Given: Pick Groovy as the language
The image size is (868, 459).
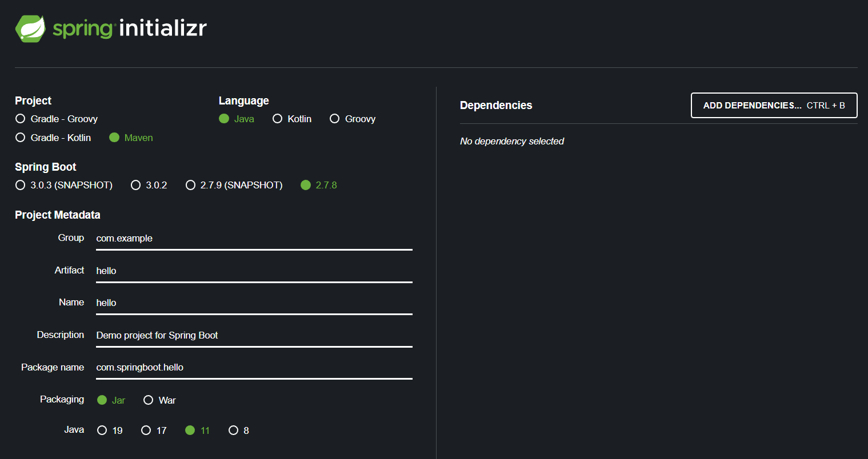Looking at the screenshot, I should pos(353,119).
